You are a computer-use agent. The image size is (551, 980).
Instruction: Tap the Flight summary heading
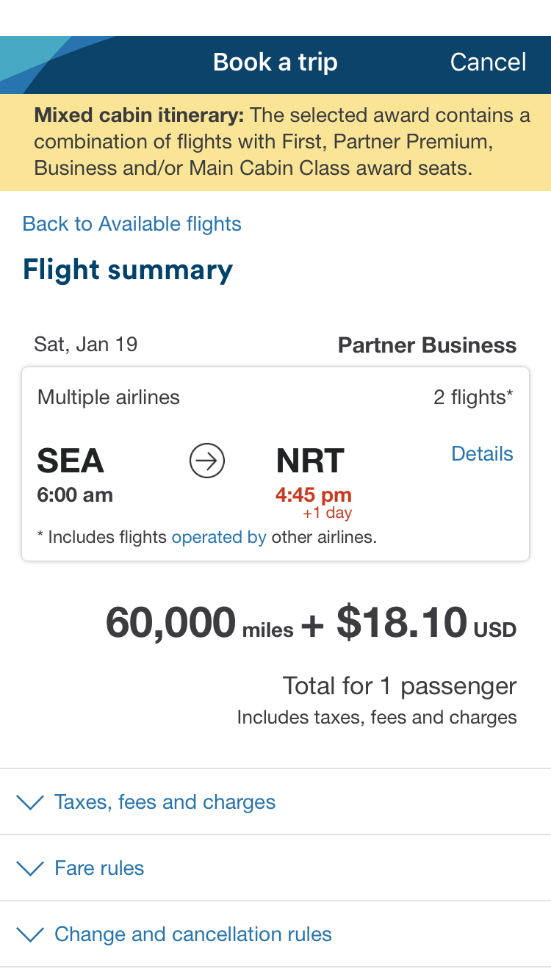(x=128, y=270)
